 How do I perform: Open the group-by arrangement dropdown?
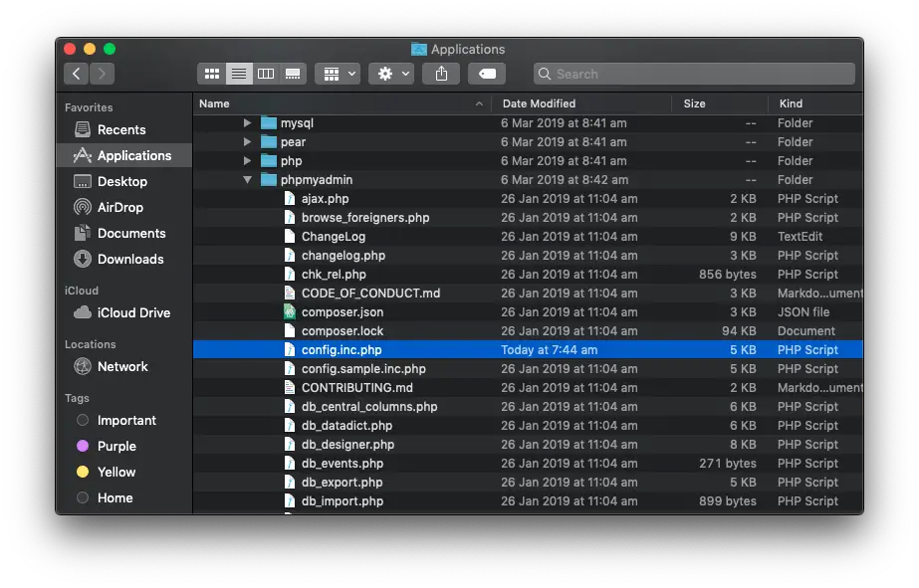coord(339,74)
